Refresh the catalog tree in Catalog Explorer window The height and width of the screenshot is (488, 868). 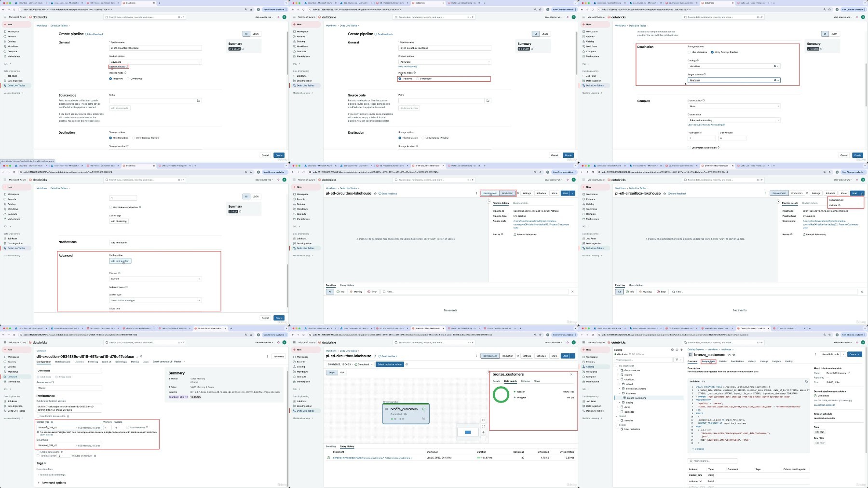(677, 349)
